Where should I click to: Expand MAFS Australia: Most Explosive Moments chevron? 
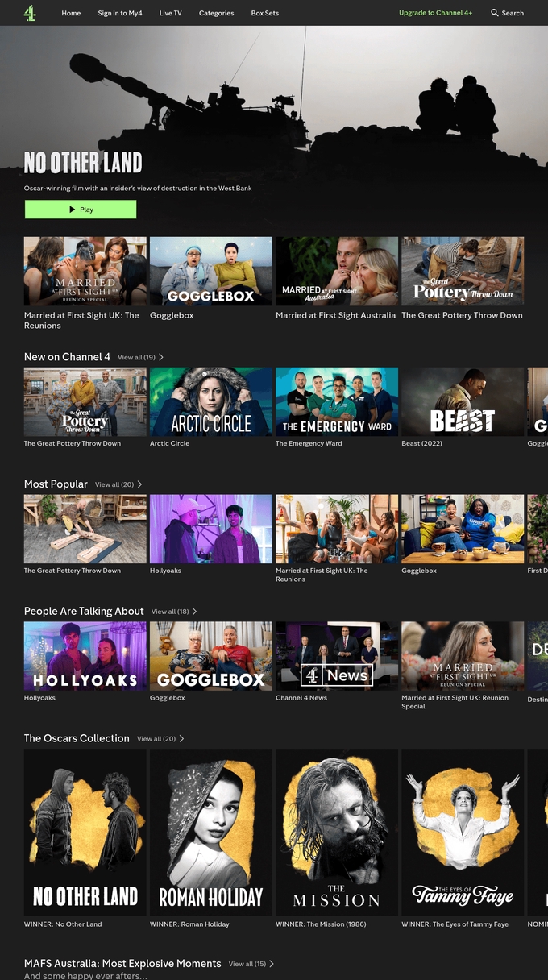pos(272,964)
